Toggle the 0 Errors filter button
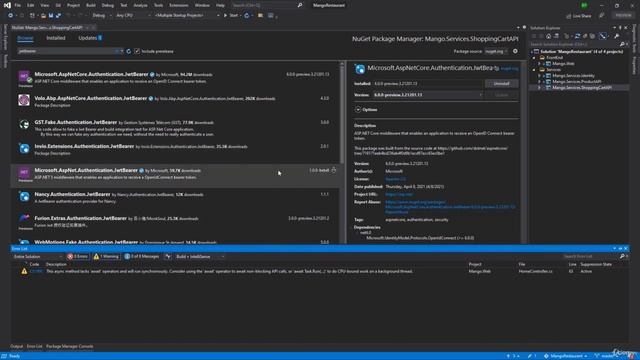 78,257
